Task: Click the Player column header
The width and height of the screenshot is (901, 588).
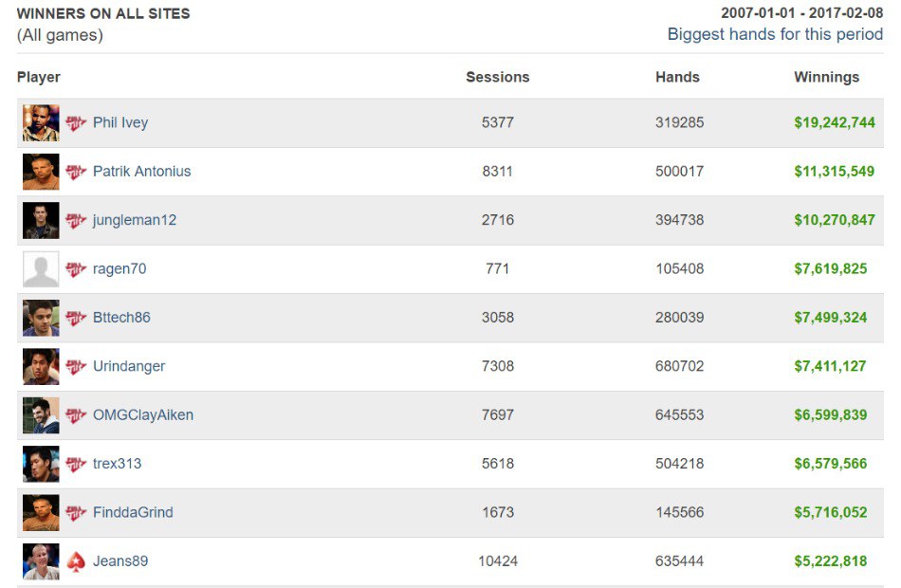Action: 39,78
